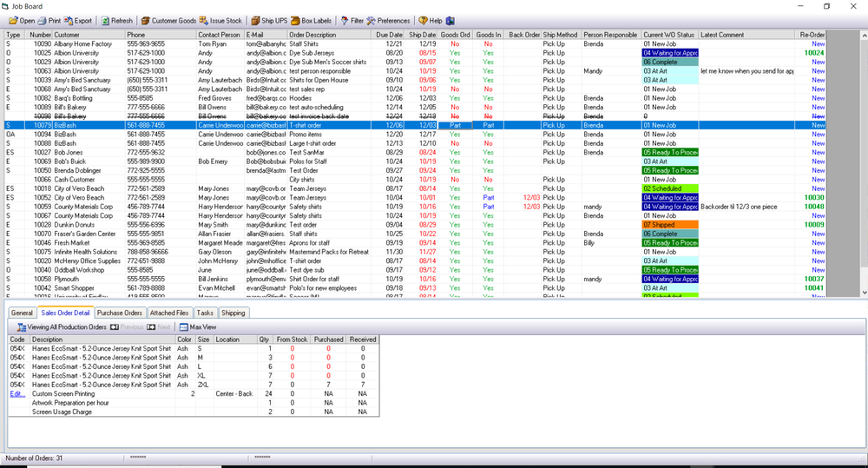Click the job list scrollbar down arrow
This screenshot has height=468, width=868.
(x=865, y=293)
